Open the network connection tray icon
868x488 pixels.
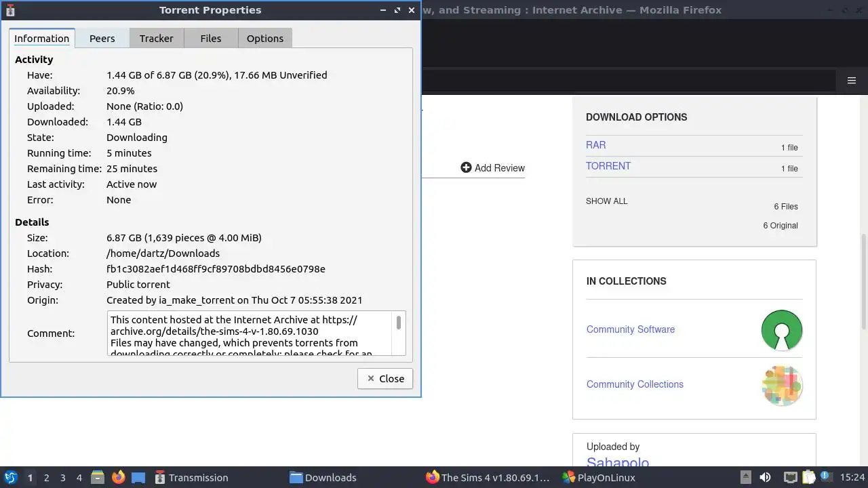click(790, 477)
